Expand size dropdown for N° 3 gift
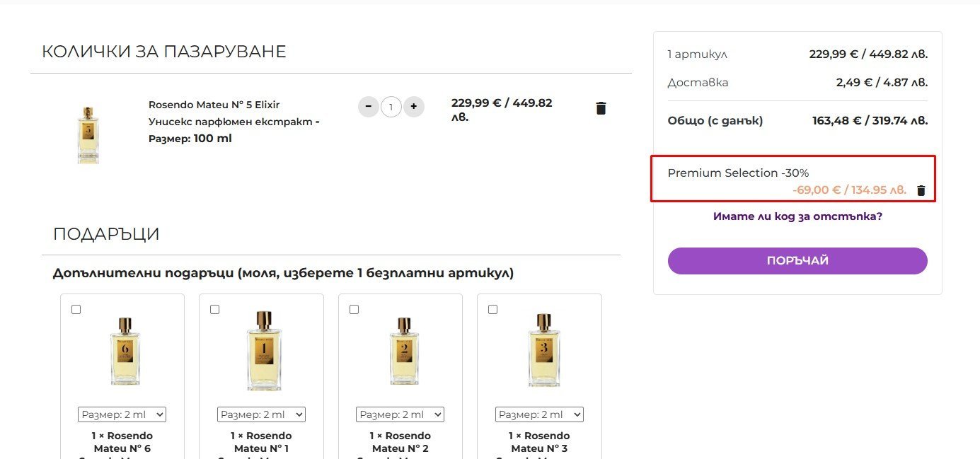This screenshot has width=980, height=459. coord(539,414)
